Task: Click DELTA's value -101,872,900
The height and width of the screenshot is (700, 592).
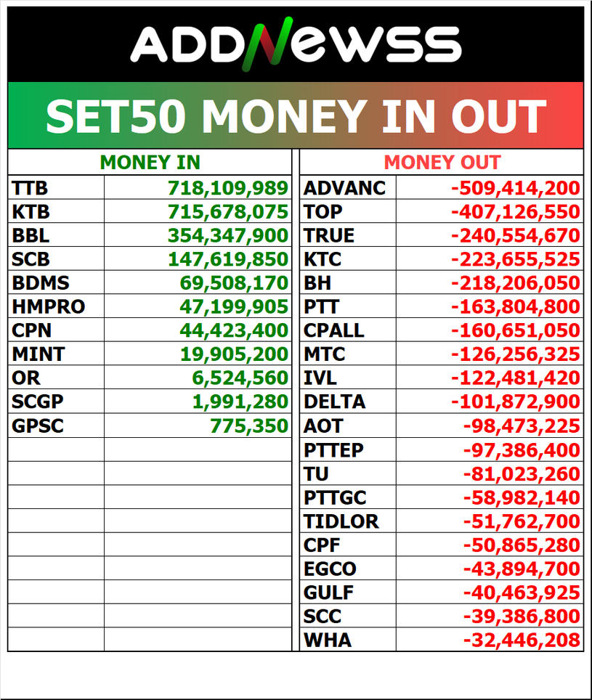Action: coord(516,402)
